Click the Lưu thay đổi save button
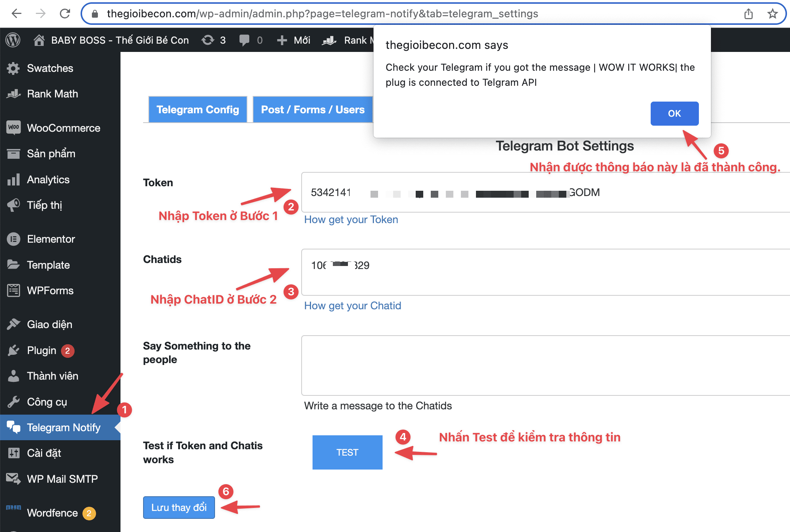This screenshot has height=532, width=790. pos(179,508)
